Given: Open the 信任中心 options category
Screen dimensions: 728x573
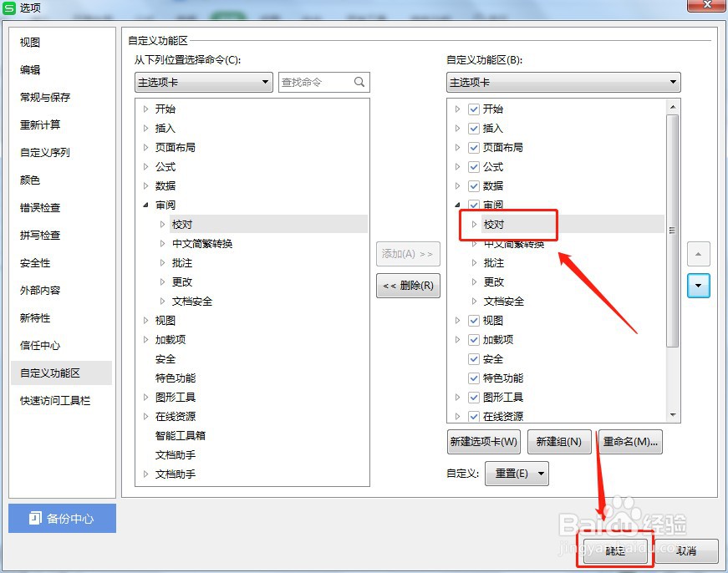Looking at the screenshot, I should [40, 346].
